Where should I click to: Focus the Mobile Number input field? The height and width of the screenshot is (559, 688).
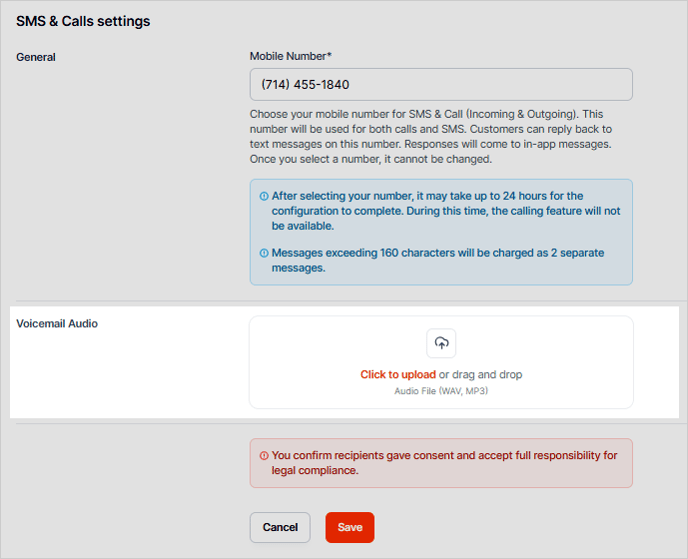tap(440, 84)
